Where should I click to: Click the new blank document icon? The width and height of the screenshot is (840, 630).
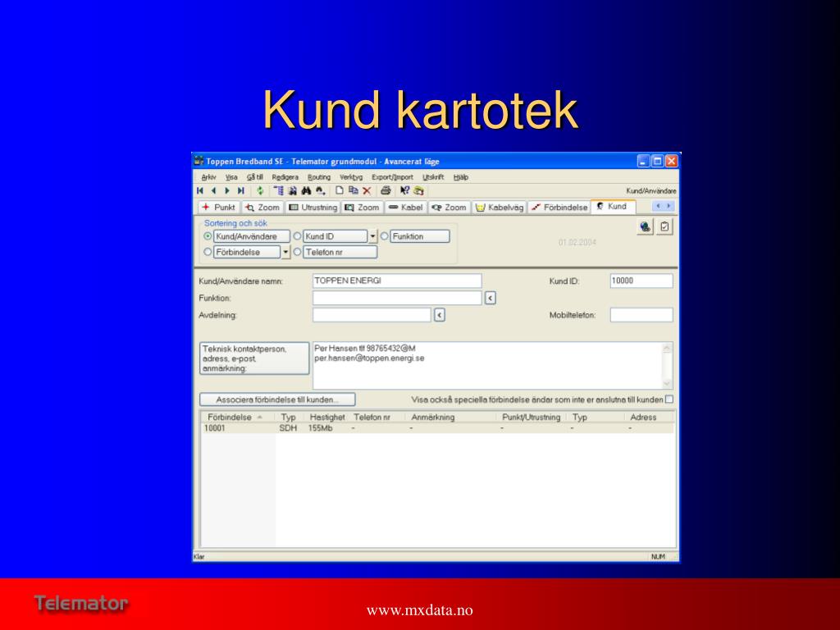339,190
